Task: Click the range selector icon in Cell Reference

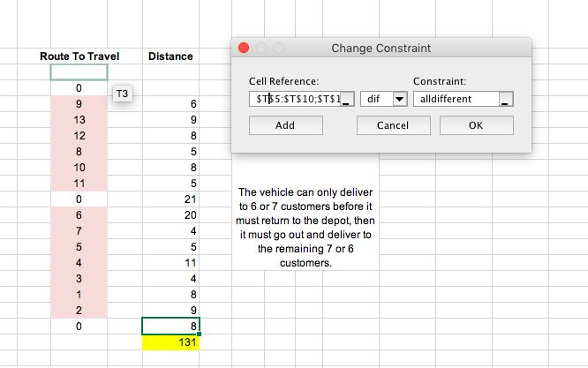Action: point(347,99)
